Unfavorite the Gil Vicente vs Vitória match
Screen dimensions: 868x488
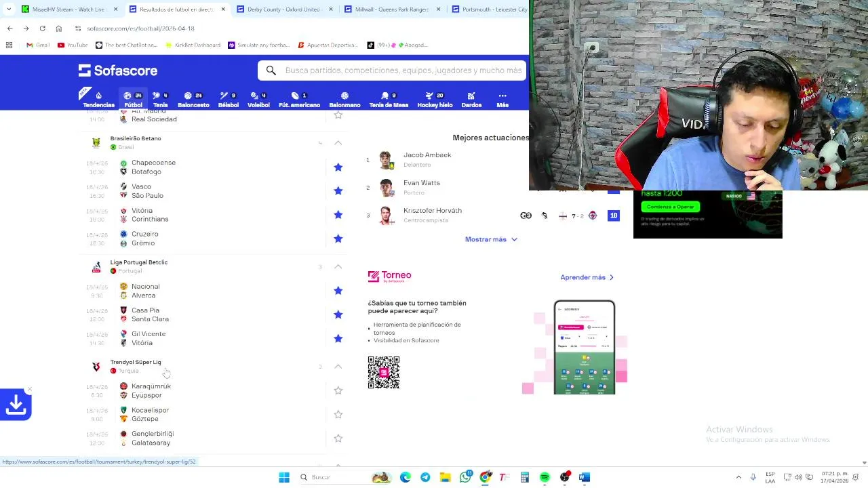[338, 338]
